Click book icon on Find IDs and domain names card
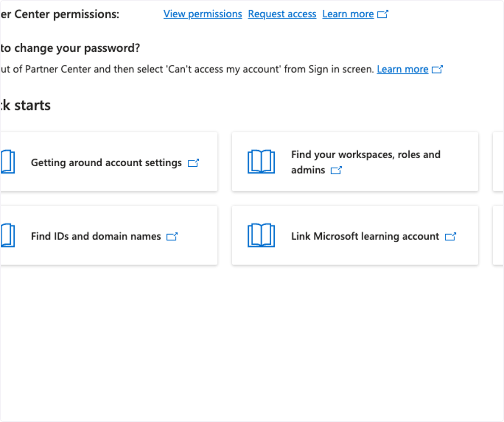The image size is (504, 422). coord(7,235)
